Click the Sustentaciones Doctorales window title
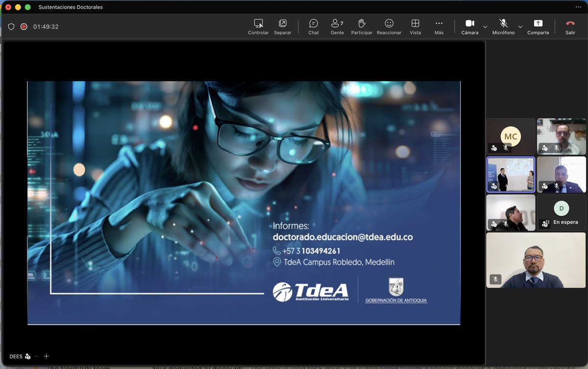 point(71,7)
